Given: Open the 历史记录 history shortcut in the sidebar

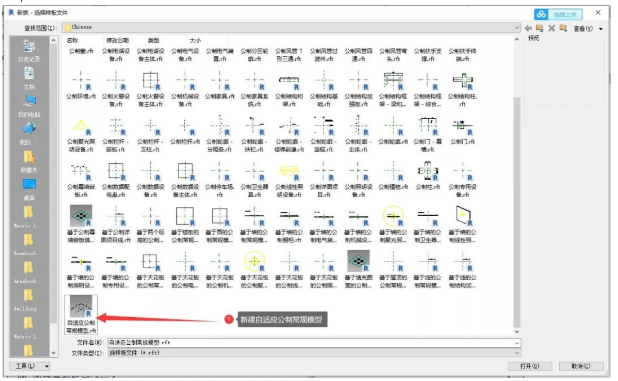Looking at the screenshot, I should point(29,51).
